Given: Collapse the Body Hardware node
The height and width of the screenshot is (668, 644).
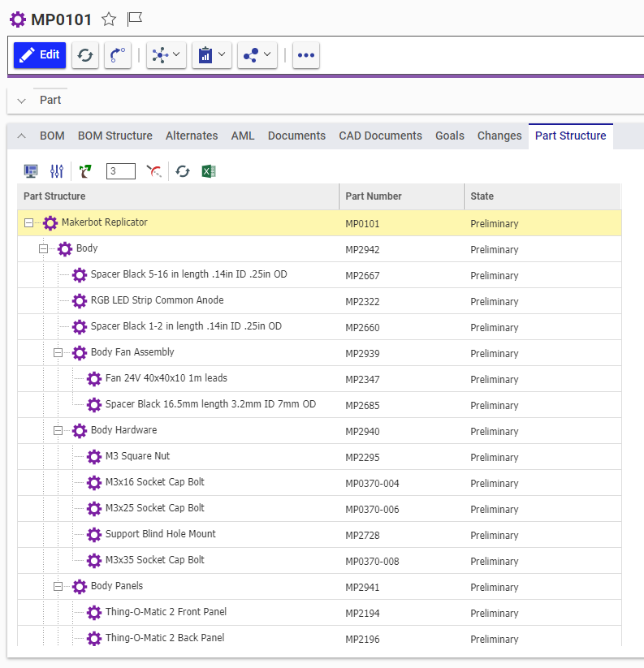Looking at the screenshot, I should point(58,431).
